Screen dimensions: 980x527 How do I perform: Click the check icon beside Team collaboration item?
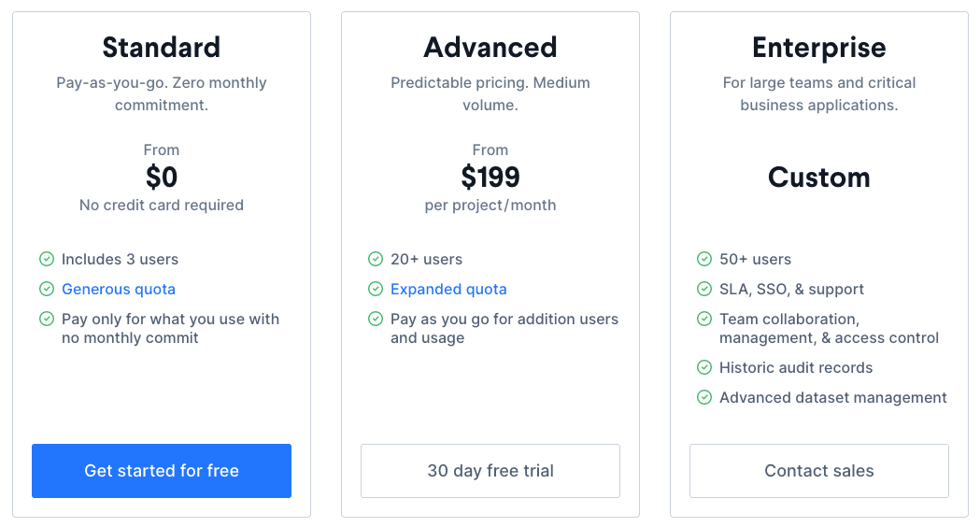[704, 319]
